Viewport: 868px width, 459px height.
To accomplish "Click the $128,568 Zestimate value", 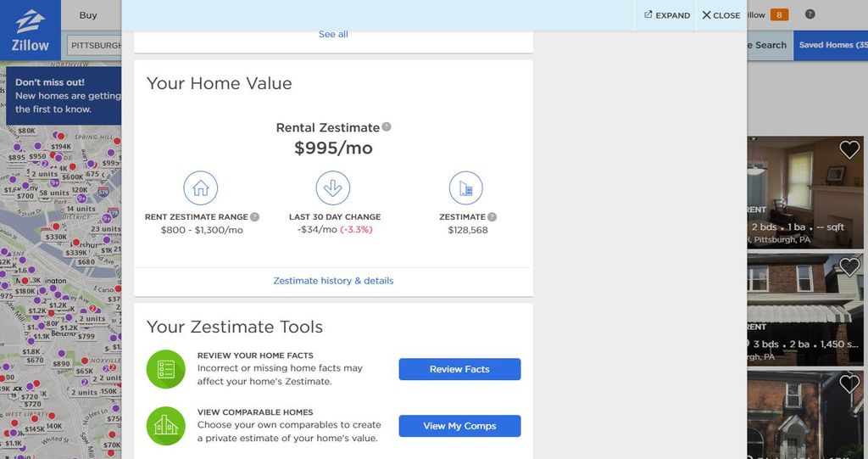I will pyautogui.click(x=468, y=230).
